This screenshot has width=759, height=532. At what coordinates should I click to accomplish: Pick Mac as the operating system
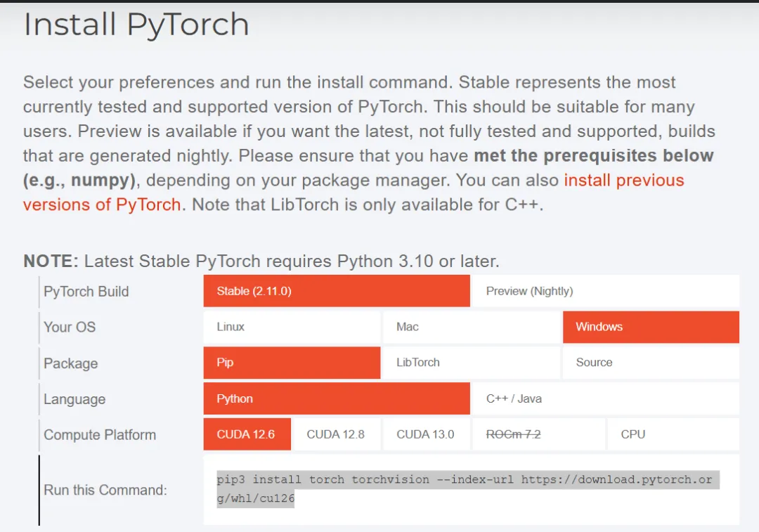[x=472, y=327]
